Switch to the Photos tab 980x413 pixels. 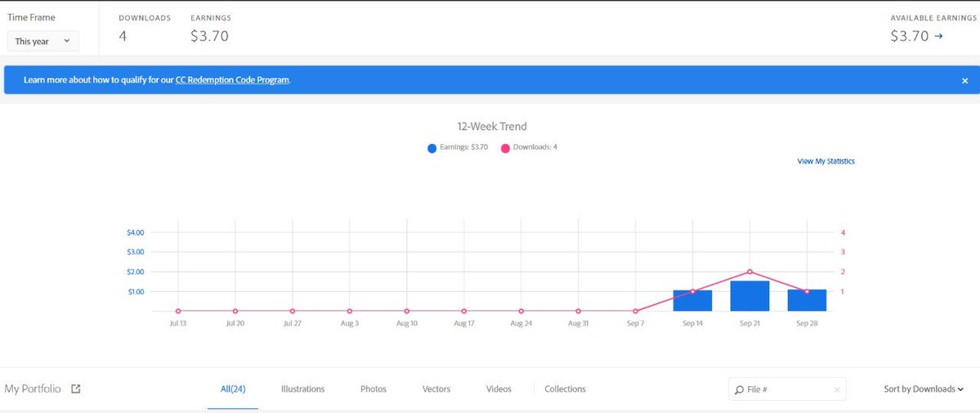pyautogui.click(x=374, y=389)
